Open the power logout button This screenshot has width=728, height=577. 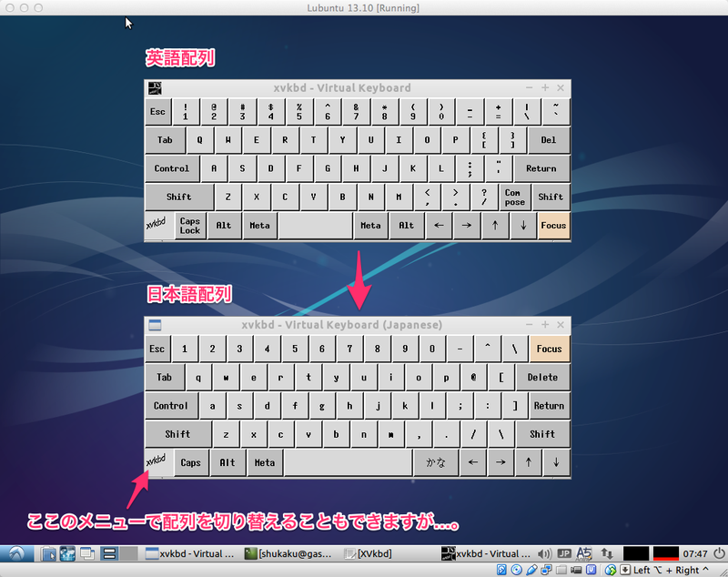(x=719, y=553)
